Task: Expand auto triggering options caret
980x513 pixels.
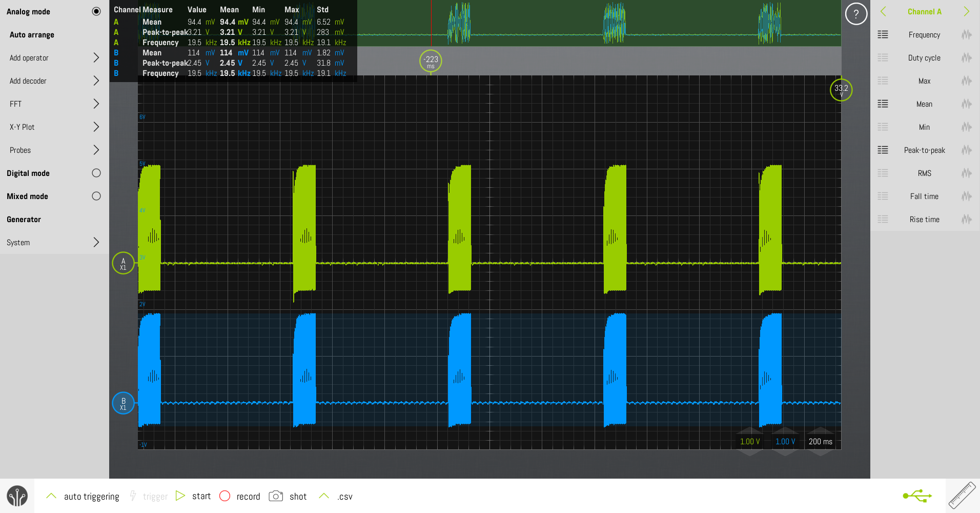Action: pyautogui.click(x=51, y=496)
